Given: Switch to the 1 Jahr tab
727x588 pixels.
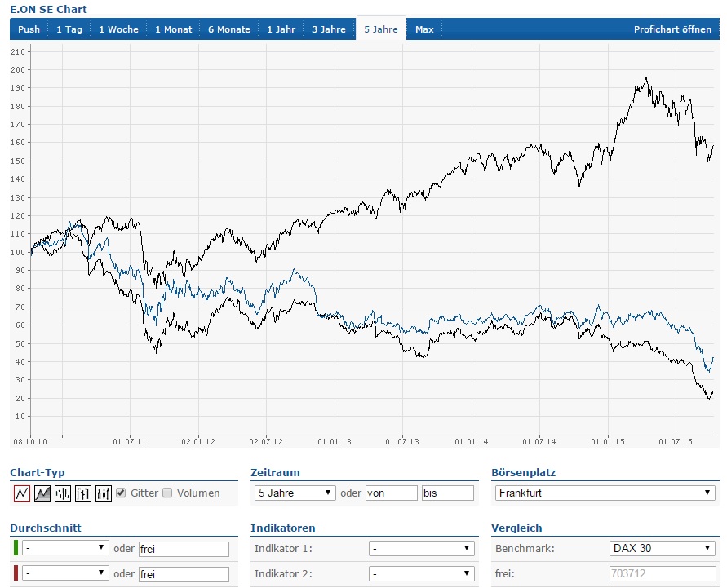Looking at the screenshot, I should pos(281,29).
